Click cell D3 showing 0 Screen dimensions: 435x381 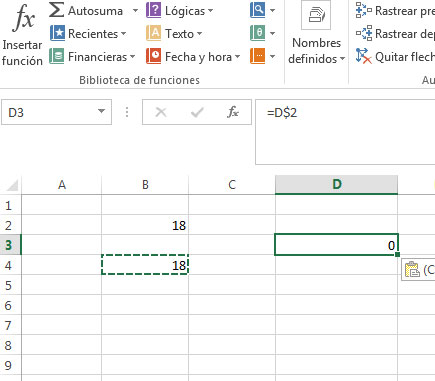coord(336,245)
